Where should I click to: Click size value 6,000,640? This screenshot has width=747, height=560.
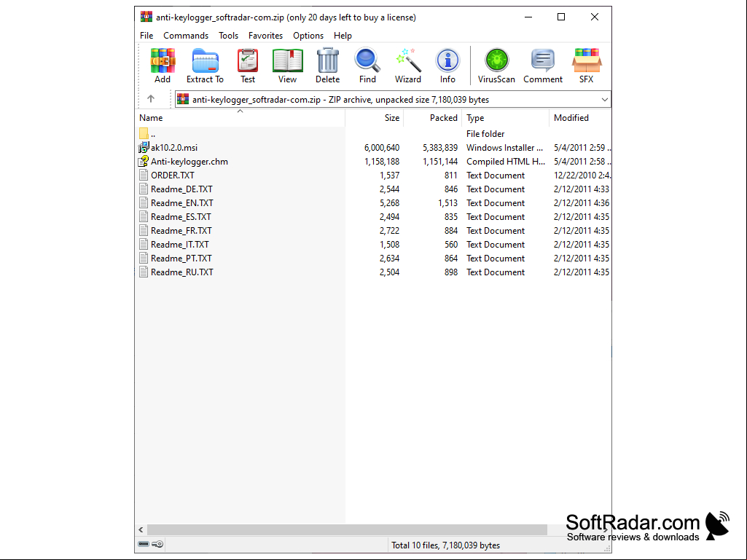click(382, 148)
